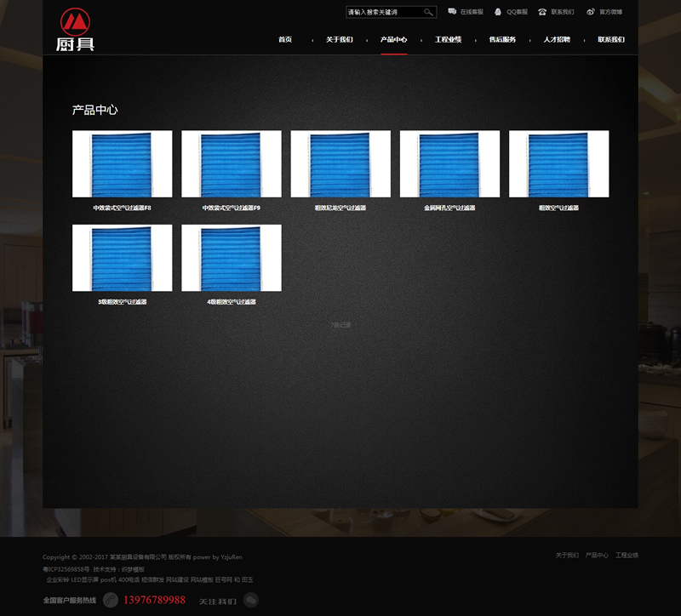Viewport: 681px width, 616px height.
Task: Click the phone hotline icon in footer
Action: pos(111,600)
